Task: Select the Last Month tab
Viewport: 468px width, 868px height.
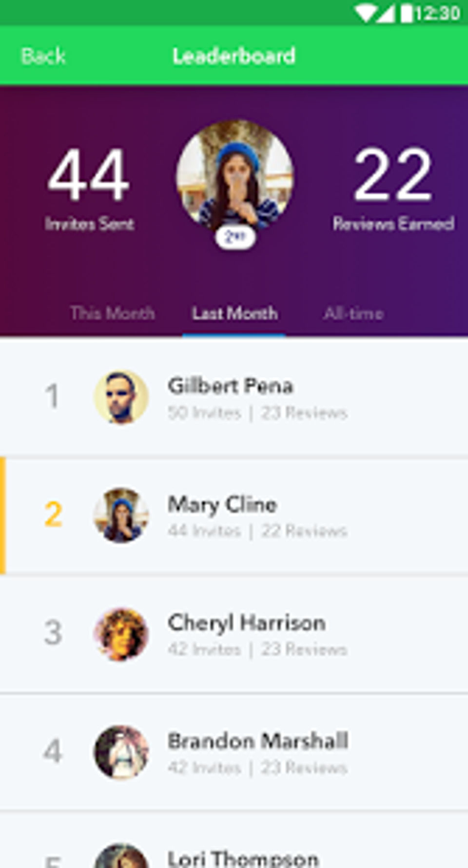Action: (234, 313)
